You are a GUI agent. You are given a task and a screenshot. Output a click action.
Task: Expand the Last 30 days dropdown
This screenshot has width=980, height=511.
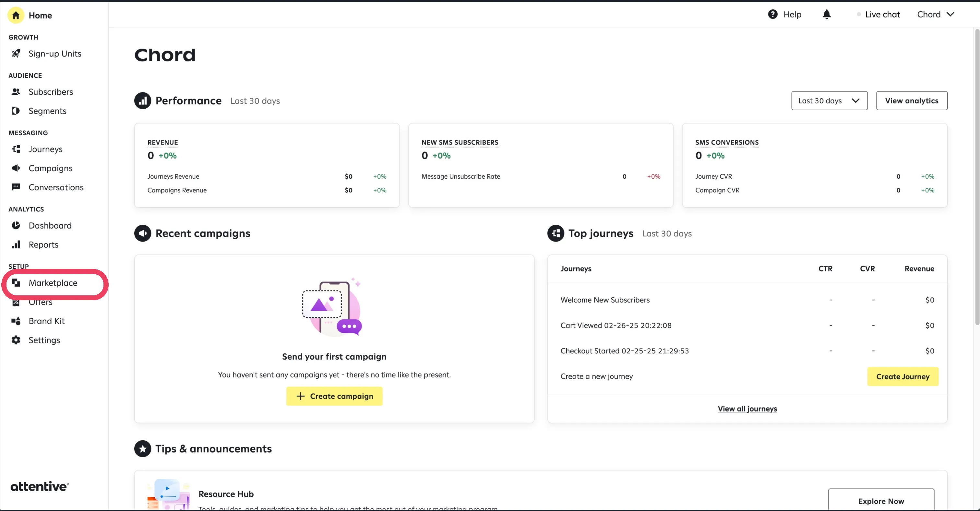(x=829, y=101)
